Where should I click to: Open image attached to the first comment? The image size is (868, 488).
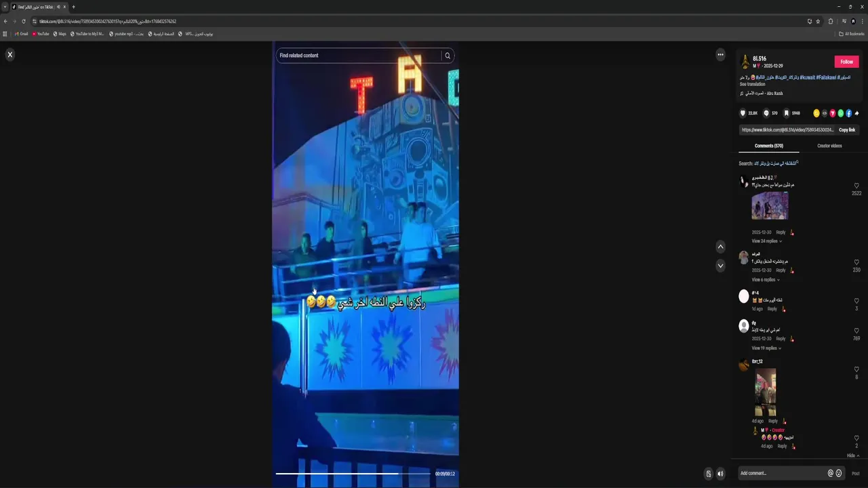(x=770, y=205)
